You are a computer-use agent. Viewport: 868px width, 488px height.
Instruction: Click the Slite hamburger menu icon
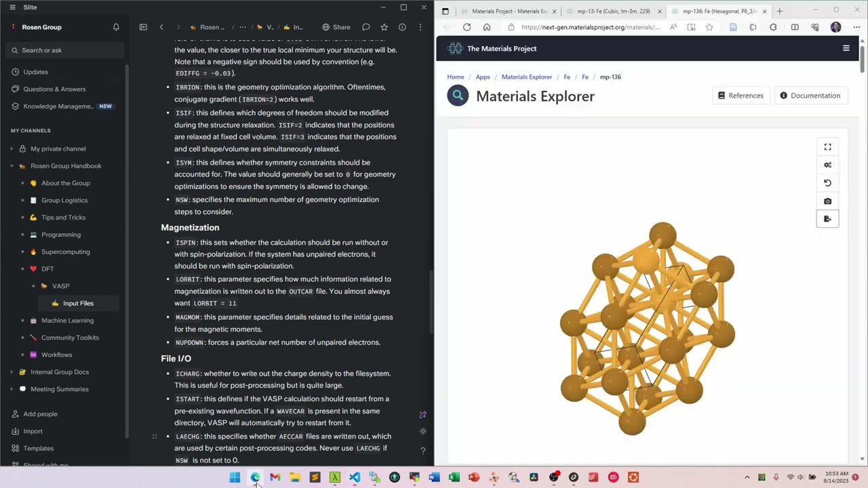point(12,7)
